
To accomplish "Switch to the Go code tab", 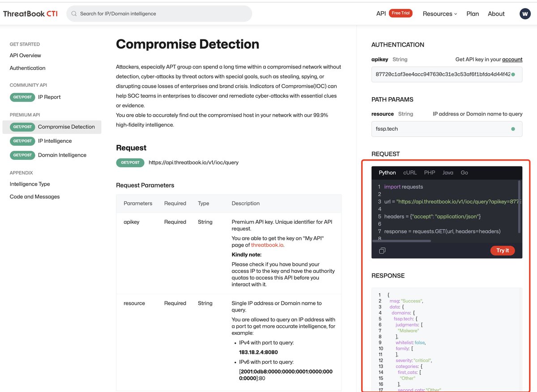I will click(465, 173).
